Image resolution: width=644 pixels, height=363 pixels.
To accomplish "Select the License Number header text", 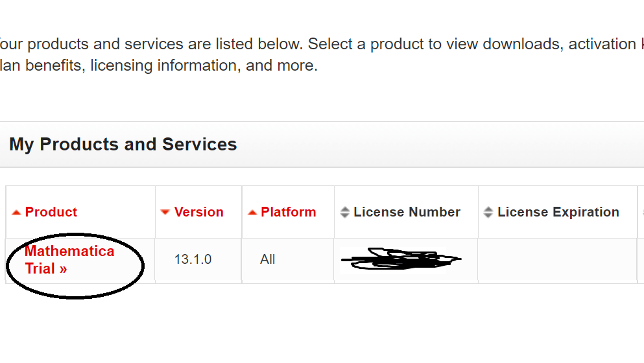I will [x=407, y=212].
